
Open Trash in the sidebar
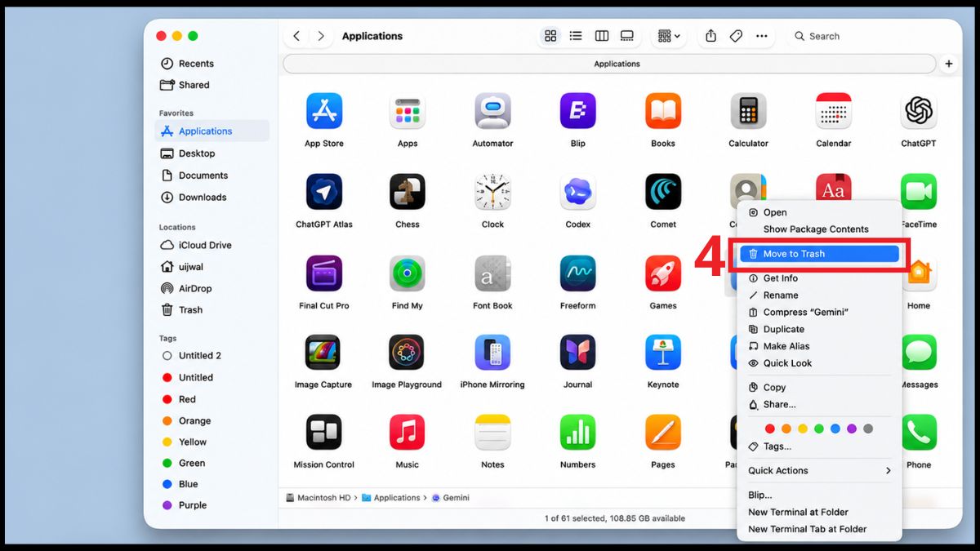click(211, 310)
